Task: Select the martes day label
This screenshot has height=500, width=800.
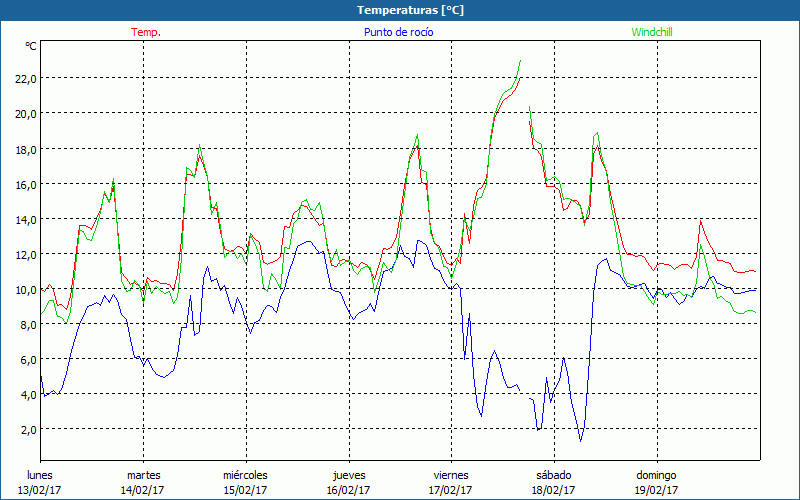Action: click(x=143, y=474)
